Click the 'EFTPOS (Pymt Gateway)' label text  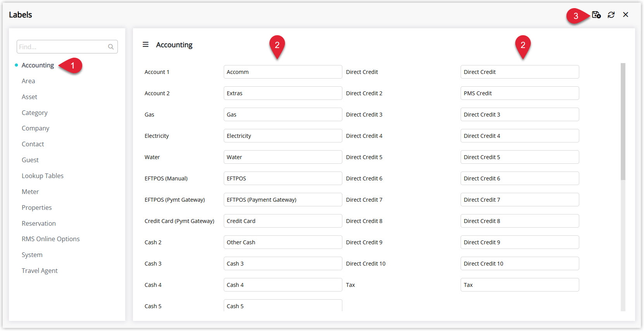175,200
